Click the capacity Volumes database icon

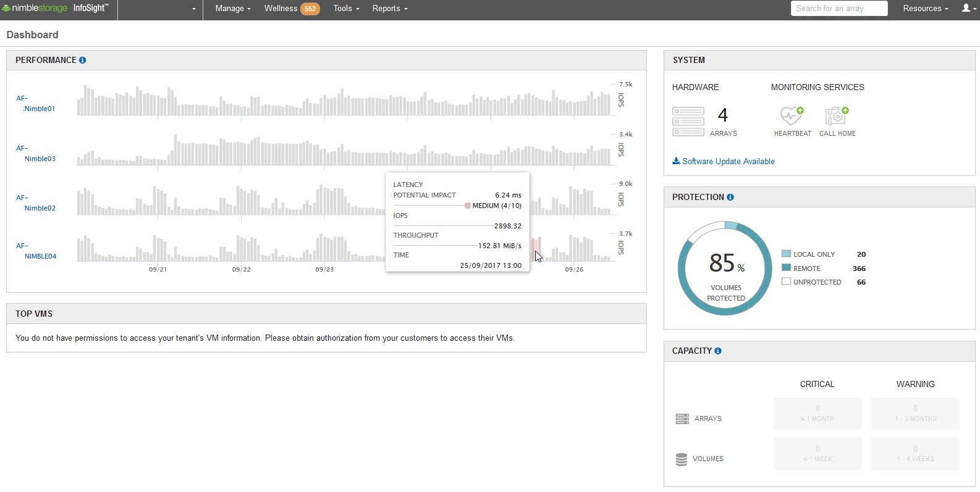point(682,459)
